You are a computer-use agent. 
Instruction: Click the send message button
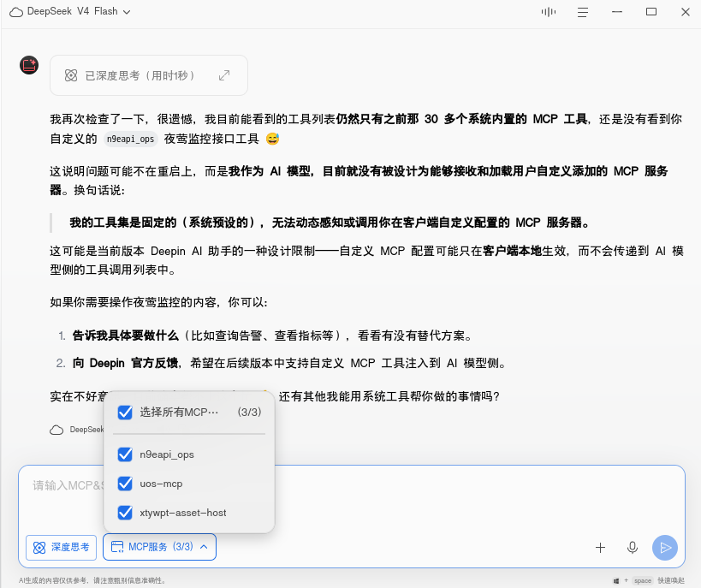[665, 548]
